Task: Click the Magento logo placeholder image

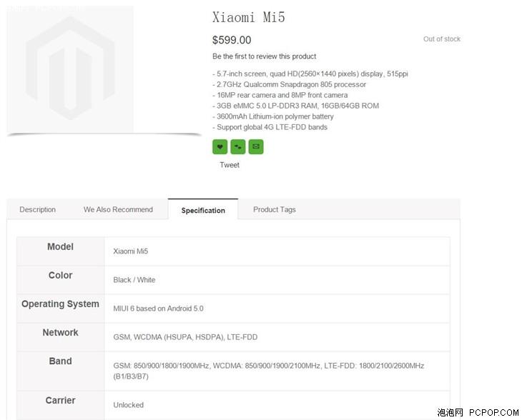Action: (x=70, y=69)
